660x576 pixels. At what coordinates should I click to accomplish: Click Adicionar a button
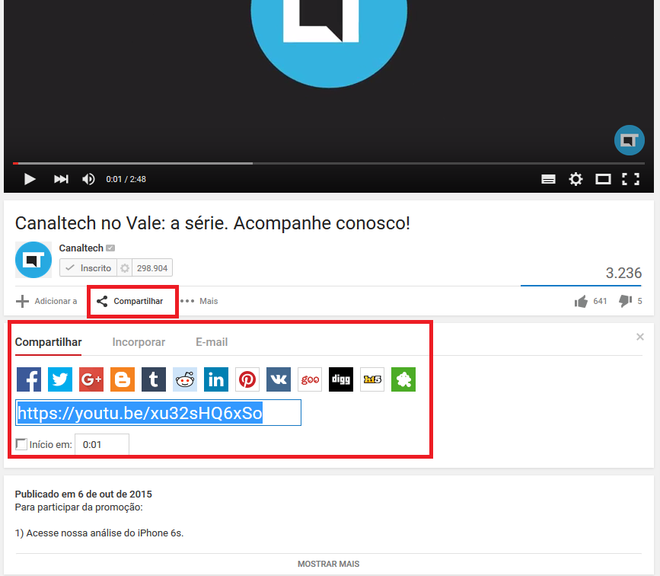46,301
